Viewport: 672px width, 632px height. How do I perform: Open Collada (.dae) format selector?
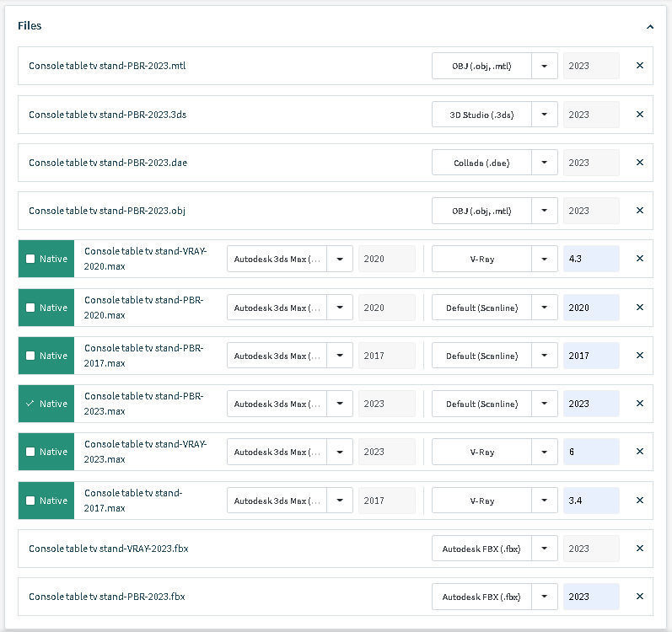(545, 163)
